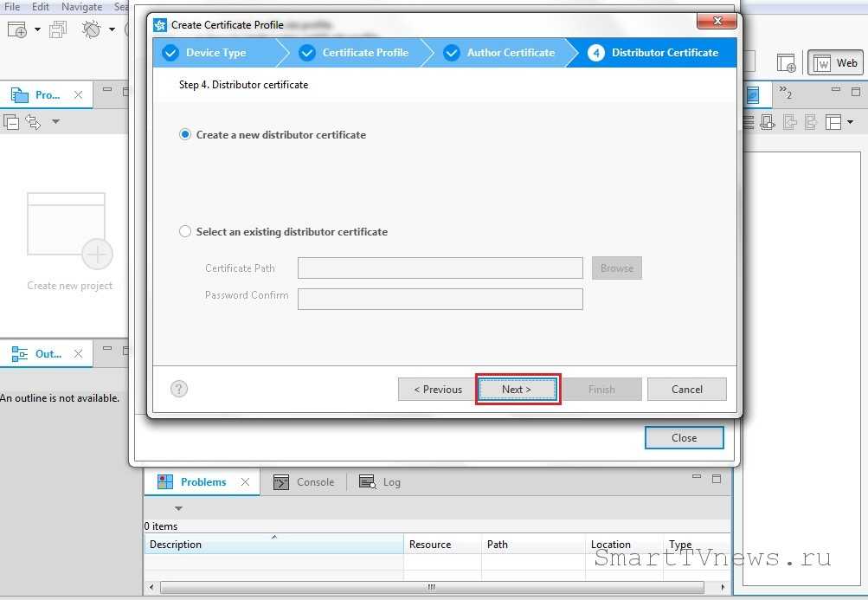Switch to the Web perspective
868x600 pixels.
[834, 62]
